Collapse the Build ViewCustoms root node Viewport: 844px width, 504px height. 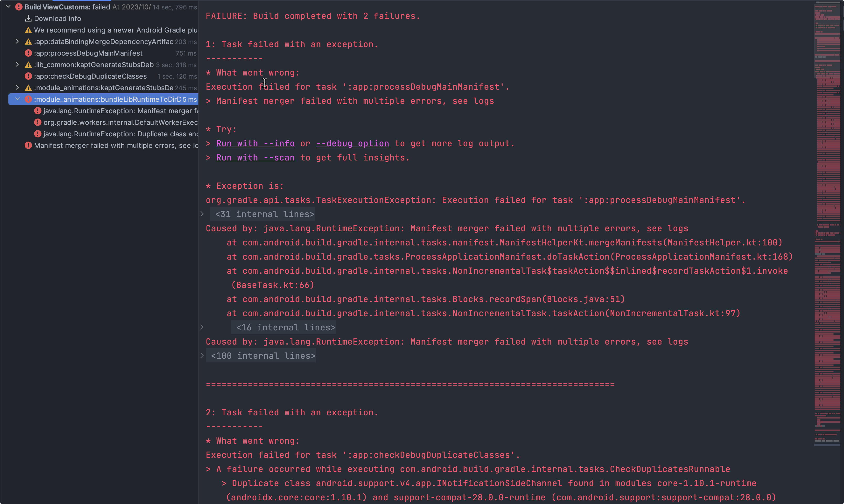(8, 7)
